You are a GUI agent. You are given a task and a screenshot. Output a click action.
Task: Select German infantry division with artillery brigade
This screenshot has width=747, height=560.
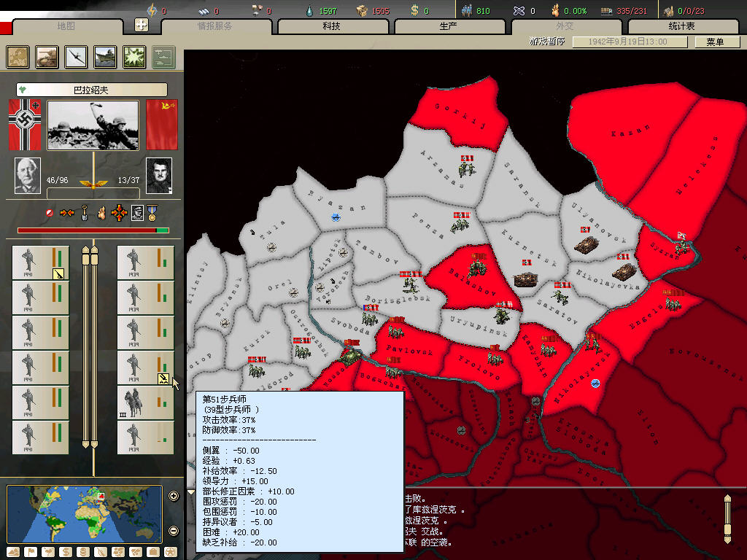coord(41,262)
